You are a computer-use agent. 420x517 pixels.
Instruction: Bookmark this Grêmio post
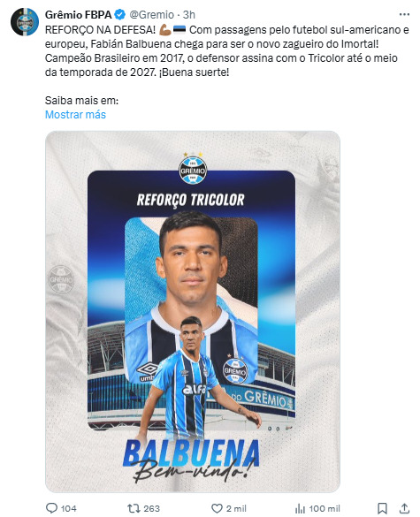coord(382,508)
